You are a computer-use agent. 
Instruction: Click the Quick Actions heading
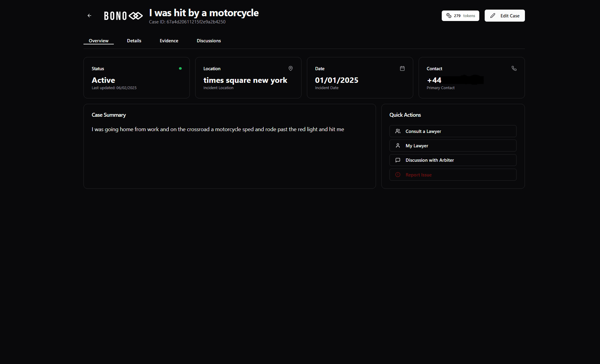(405, 115)
